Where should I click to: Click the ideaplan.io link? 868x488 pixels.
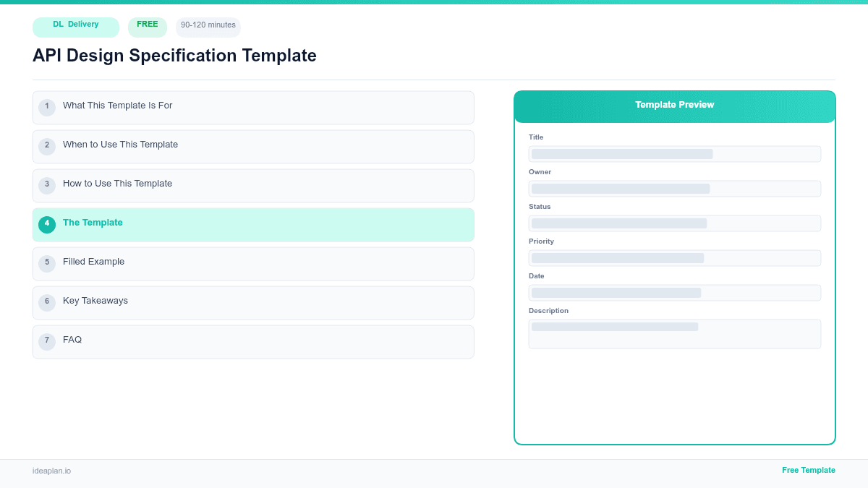coord(51,471)
